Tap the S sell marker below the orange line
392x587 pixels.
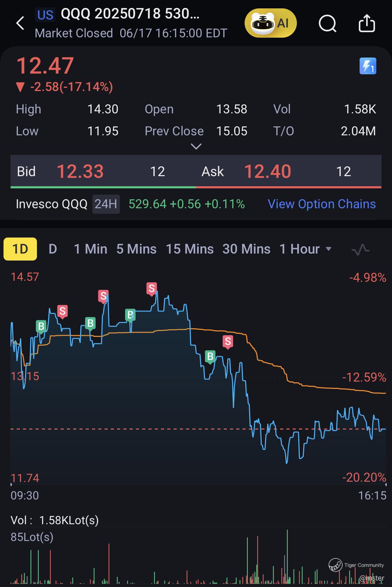coord(228,342)
